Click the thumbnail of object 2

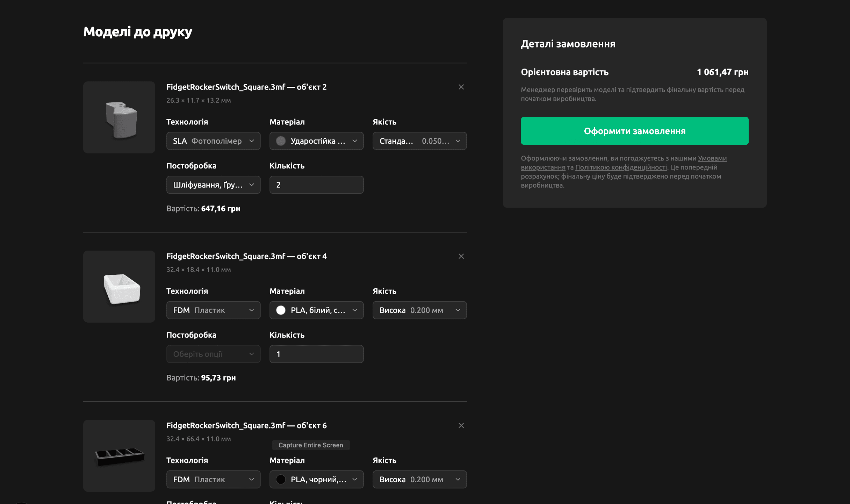119,117
